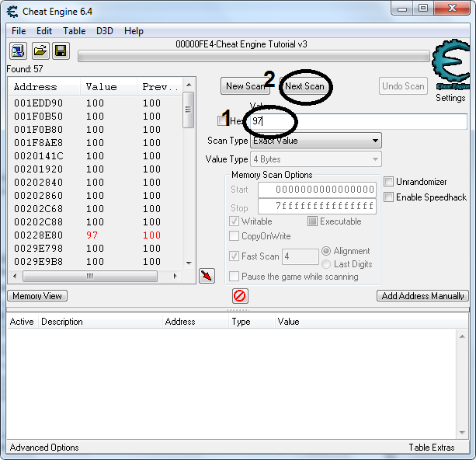Toggle the Writable checkbox
Screen dimensions: 476x460
click(x=234, y=221)
